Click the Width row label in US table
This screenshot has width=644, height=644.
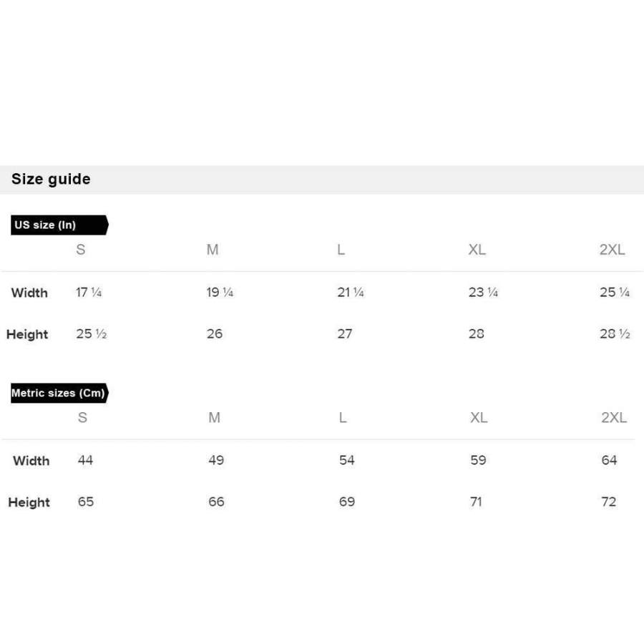tap(29, 293)
